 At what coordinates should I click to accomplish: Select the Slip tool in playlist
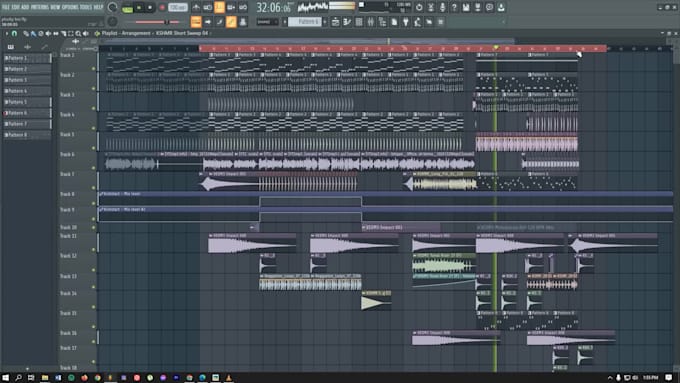(56, 33)
